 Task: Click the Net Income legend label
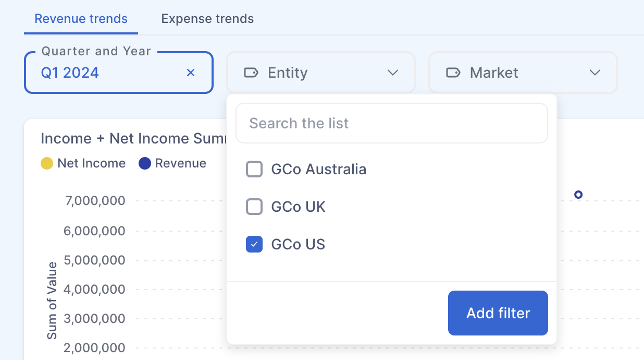tap(92, 164)
